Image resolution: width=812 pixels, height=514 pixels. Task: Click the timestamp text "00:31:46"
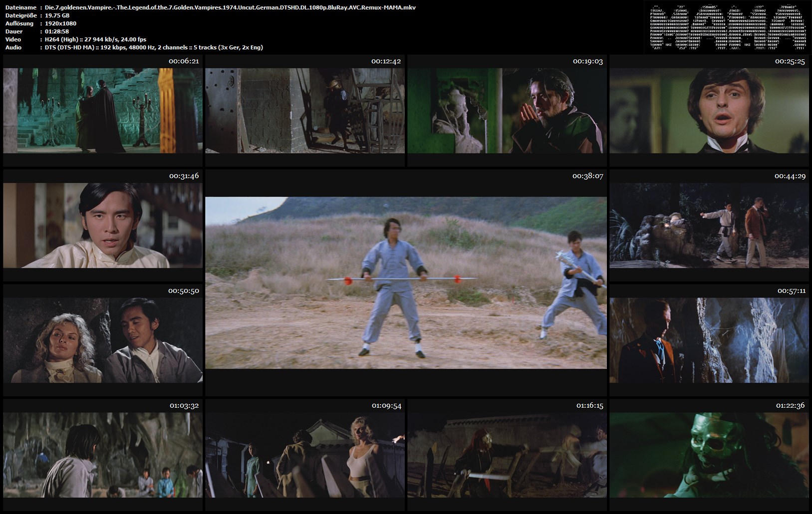[x=184, y=176]
